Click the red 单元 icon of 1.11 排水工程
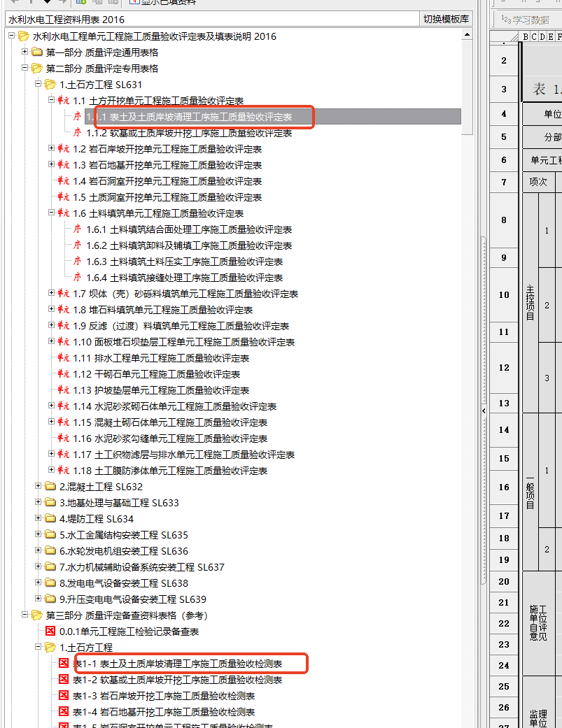The width and height of the screenshot is (562, 728). pyautogui.click(x=64, y=358)
